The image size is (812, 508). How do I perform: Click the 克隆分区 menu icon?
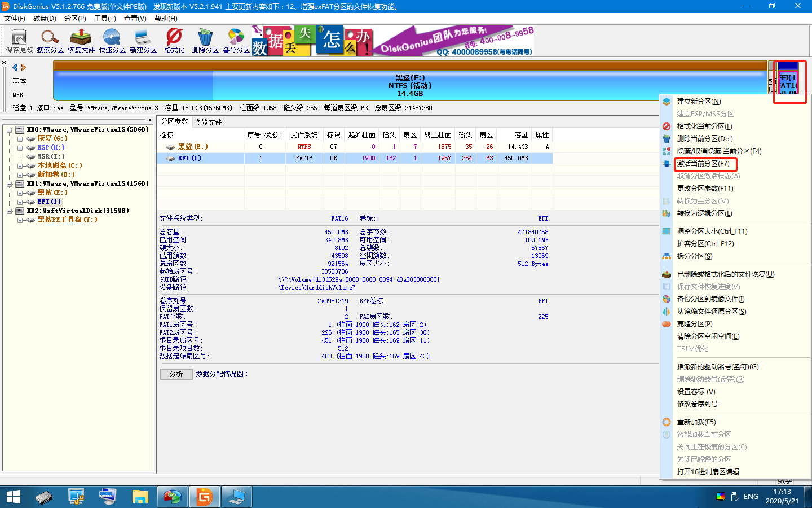(667, 324)
